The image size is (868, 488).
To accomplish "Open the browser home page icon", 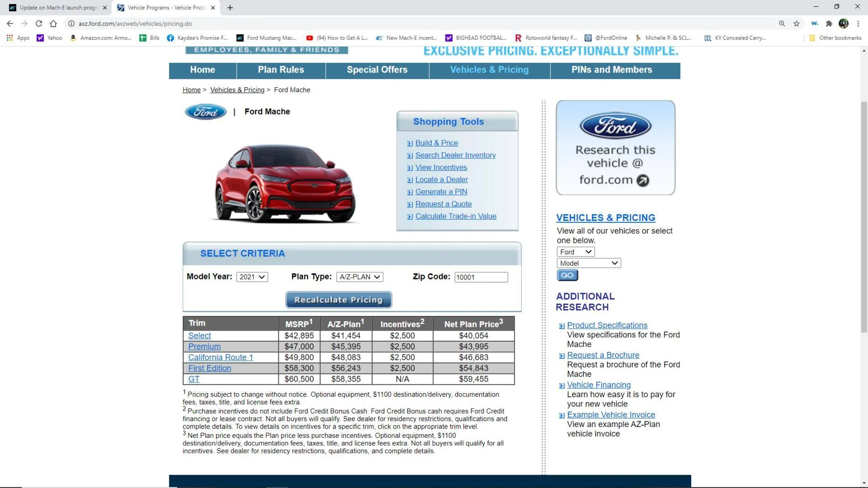I will pyautogui.click(x=53, y=24).
